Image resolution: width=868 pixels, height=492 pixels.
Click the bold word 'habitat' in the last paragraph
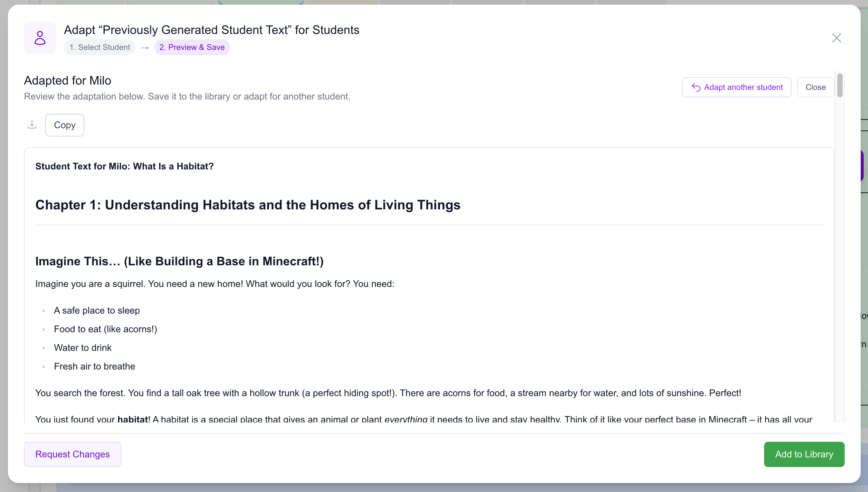click(x=133, y=419)
